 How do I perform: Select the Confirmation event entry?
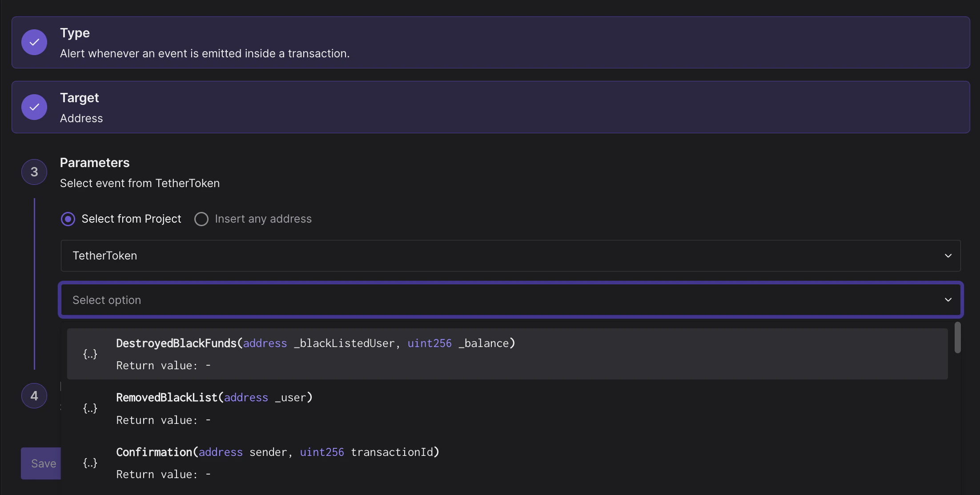(507, 463)
